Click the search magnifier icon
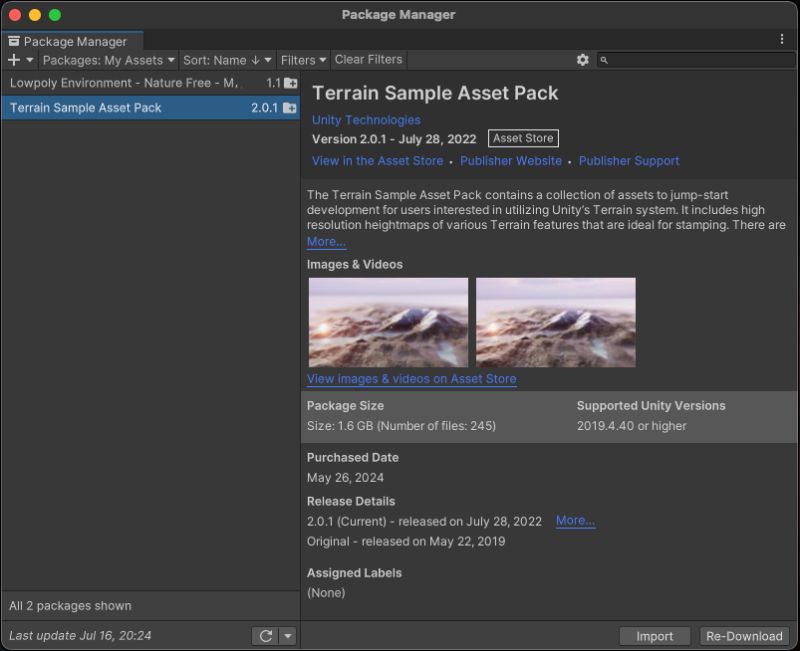The height and width of the screenshot is (651, 800). [x=602, y=60]
